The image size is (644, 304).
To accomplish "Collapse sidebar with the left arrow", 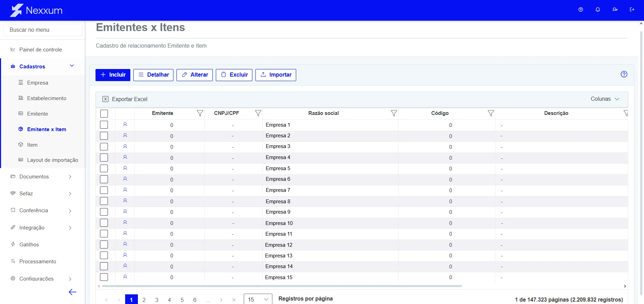I will click(x=72, y=292).
